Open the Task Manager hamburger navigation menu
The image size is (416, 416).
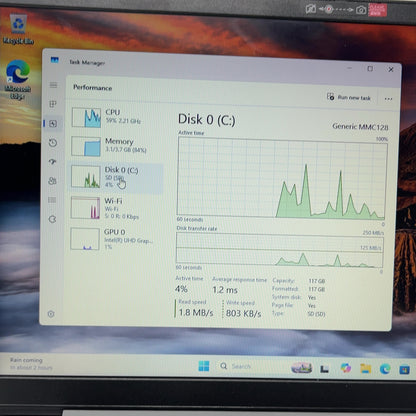click(53, 85)
